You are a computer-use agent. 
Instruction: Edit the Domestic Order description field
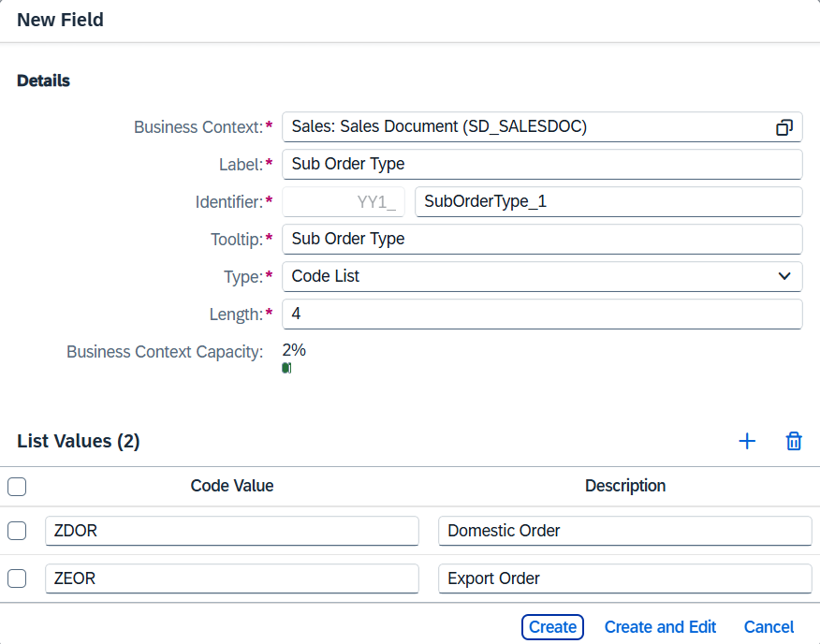(624, 531)
